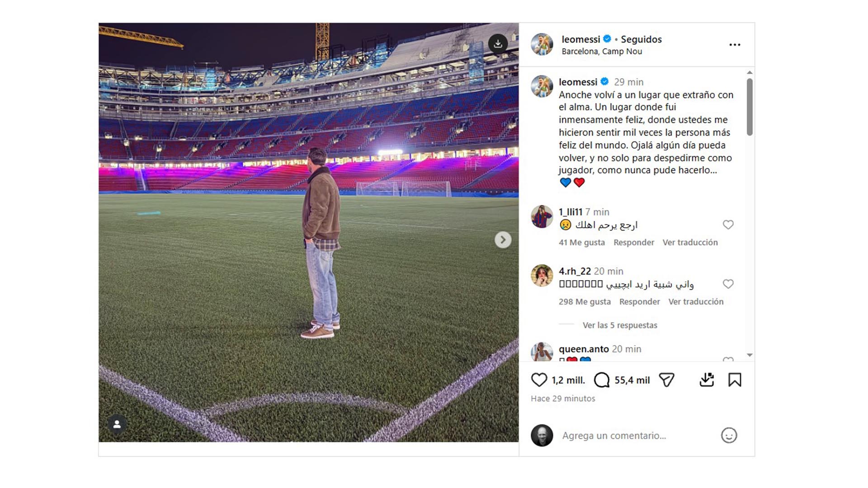
Task: Open emoji picker in comment box
Action: (x=729, y=436)
